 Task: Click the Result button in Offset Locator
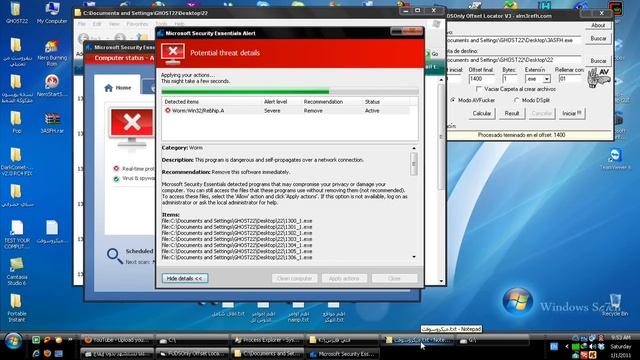click(511, 113)
